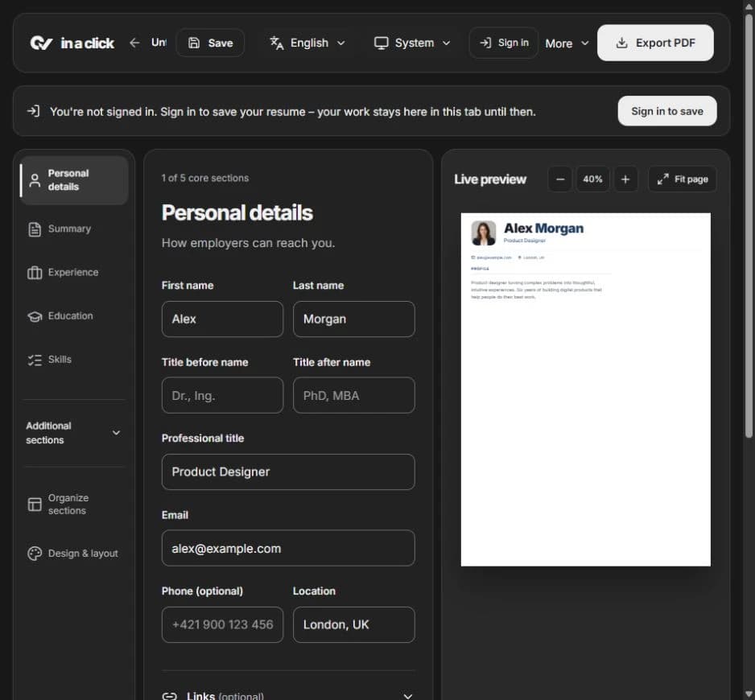This screenshot has width=755, height=700.
Task: Focus the Title before name field
Action: (x=222, y=395)
